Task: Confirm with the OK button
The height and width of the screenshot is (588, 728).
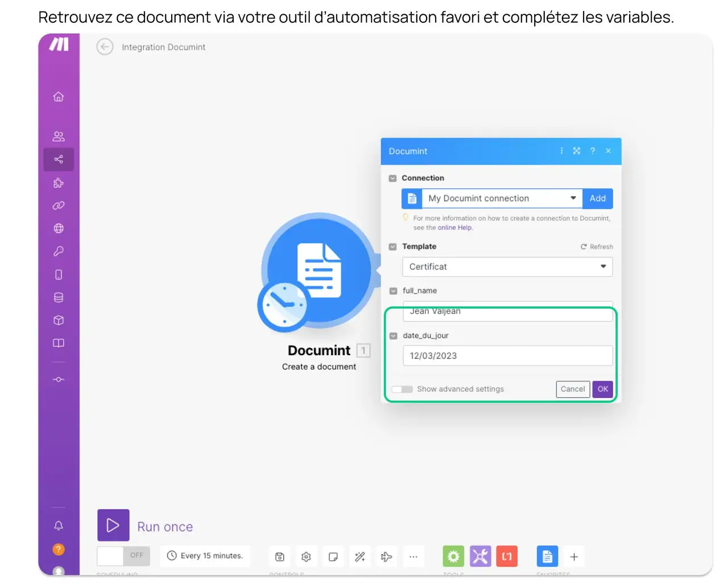Action: point(603,389)
